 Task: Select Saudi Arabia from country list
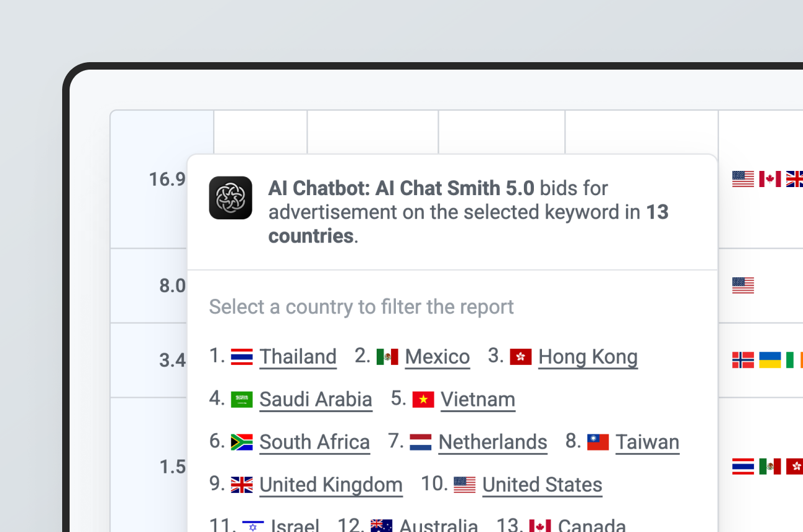(316, 400)
